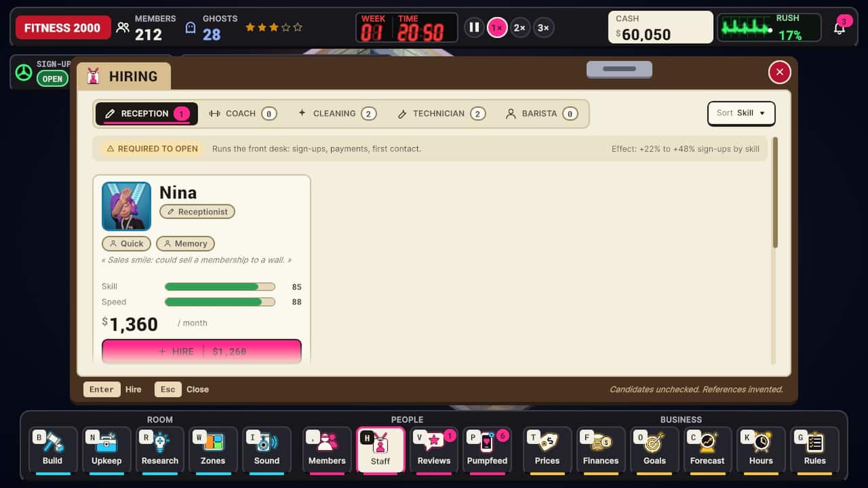Click the Esc Close button
The image size is (868, 488).
[x=182, y=389]
